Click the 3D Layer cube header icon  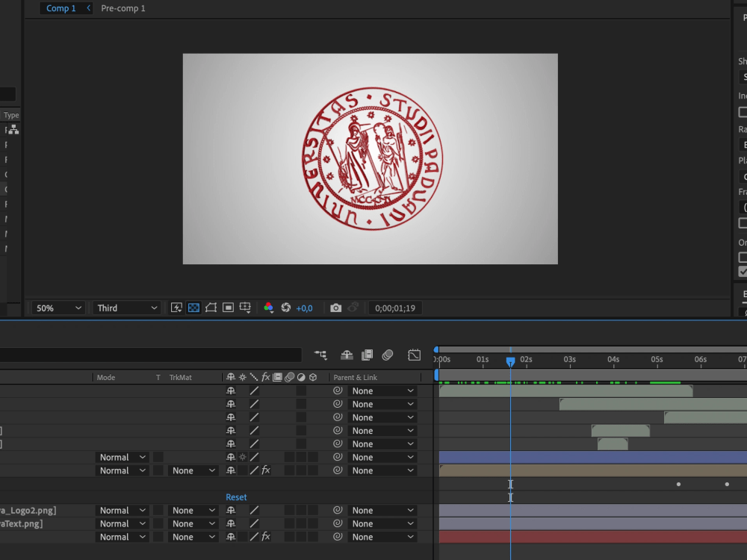tap(313, 377)
